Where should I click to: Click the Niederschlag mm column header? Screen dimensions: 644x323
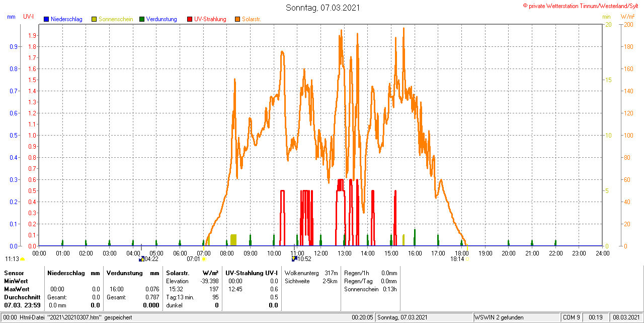point(73,273)
